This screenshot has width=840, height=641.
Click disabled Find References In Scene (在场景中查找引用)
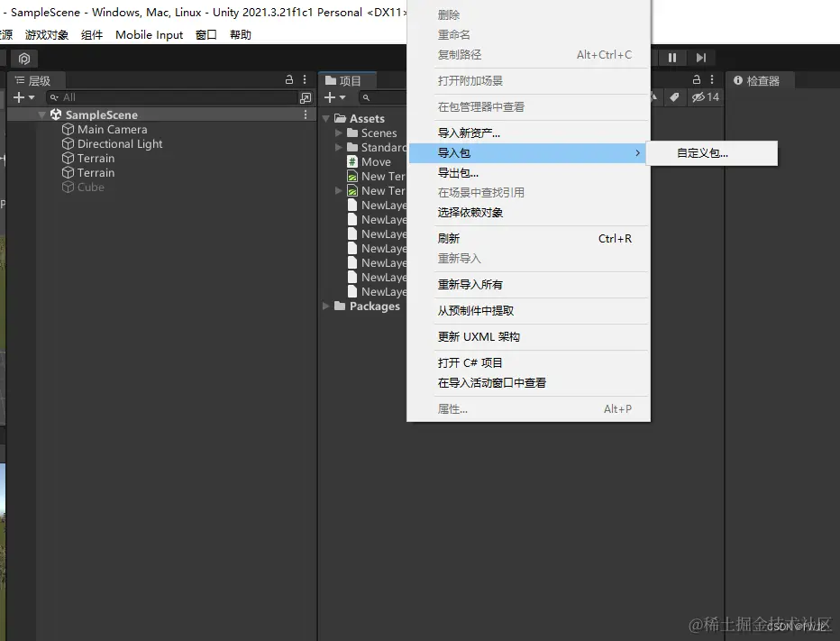tap(527, 193)
